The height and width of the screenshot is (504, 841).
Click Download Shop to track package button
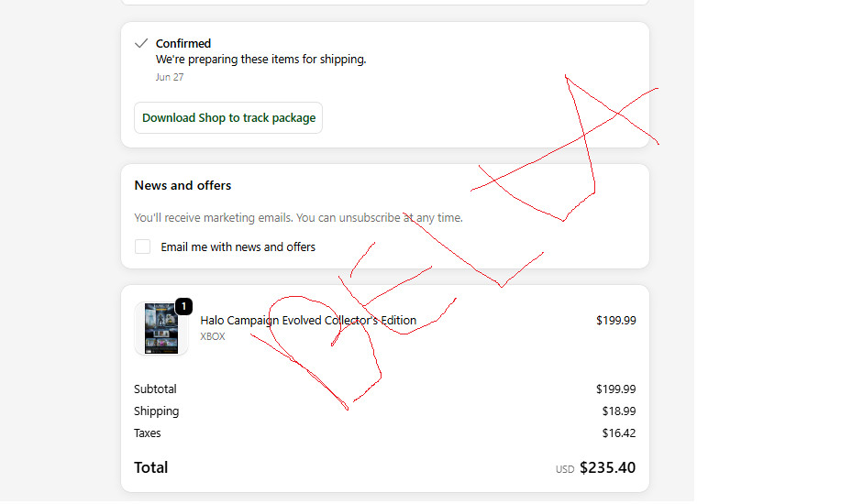228,118
